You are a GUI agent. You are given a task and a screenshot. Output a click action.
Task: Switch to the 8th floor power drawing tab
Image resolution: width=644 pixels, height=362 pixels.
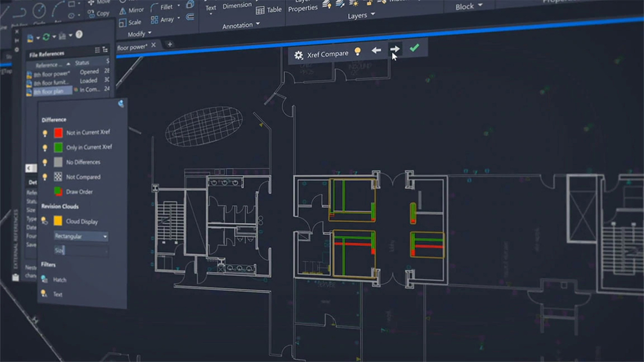pyautogui.click(x=132, y=47)
